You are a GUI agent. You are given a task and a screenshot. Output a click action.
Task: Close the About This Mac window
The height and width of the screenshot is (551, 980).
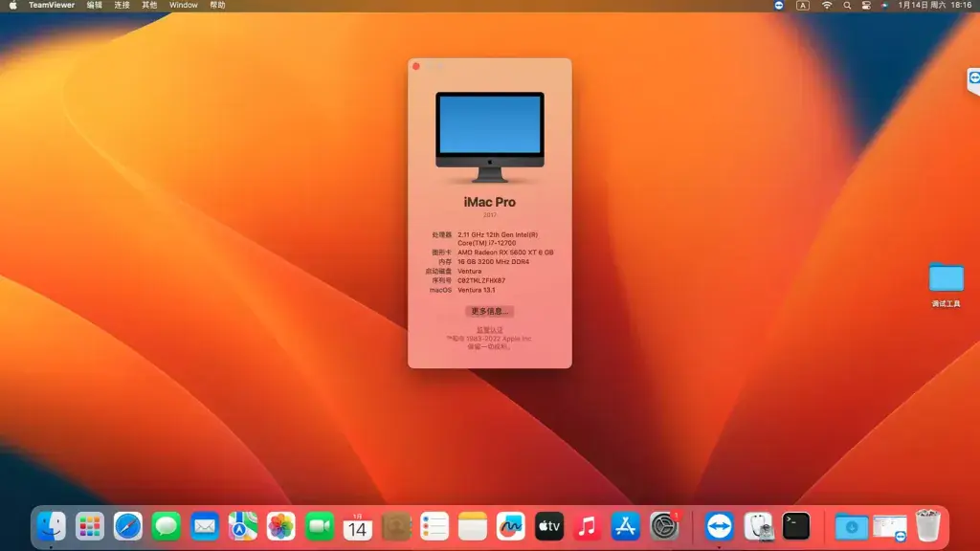[x=416, y=66]
